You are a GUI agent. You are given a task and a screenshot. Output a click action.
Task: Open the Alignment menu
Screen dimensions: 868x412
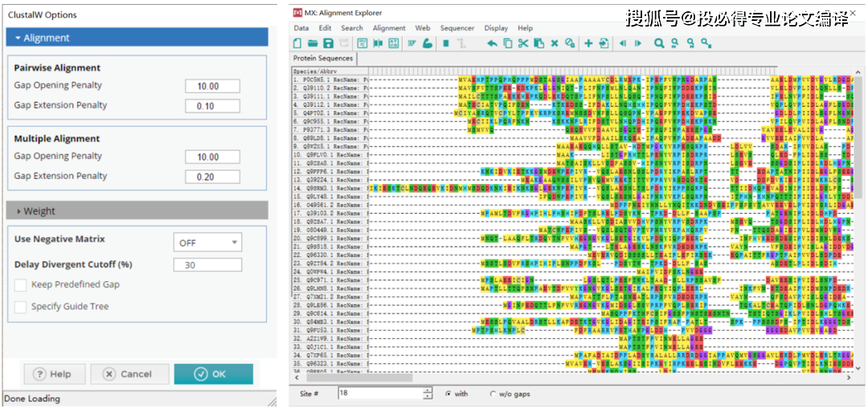pyautogui.click(x=389, y=28)
